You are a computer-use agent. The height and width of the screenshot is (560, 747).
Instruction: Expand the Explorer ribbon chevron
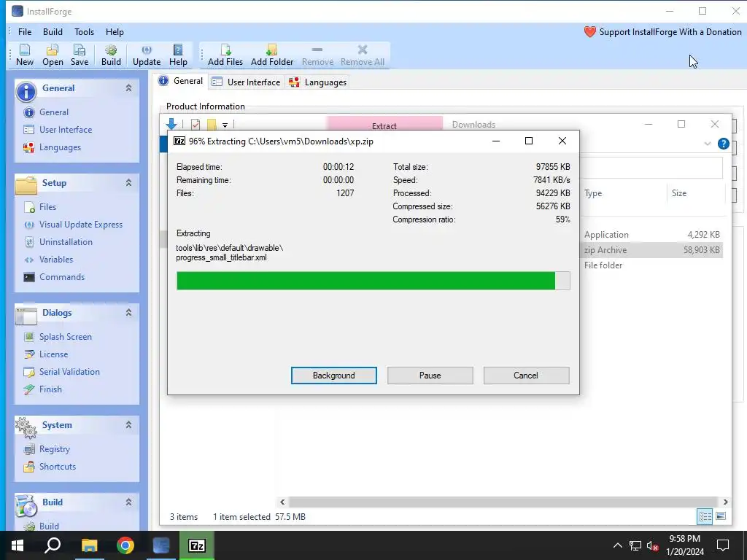pyautogui.click(x=707, y=144)
